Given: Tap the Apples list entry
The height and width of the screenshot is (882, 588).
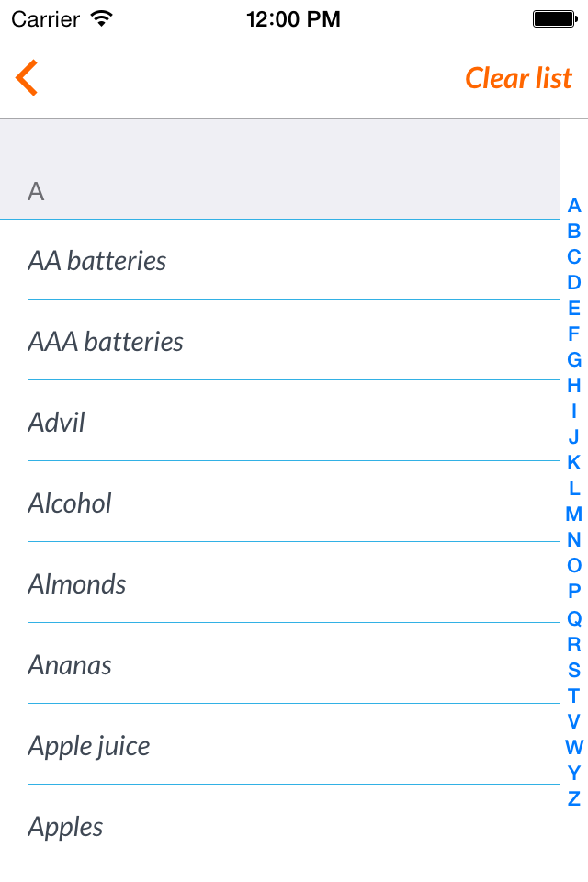Looking at the screenshot, I should click(276, 827).
